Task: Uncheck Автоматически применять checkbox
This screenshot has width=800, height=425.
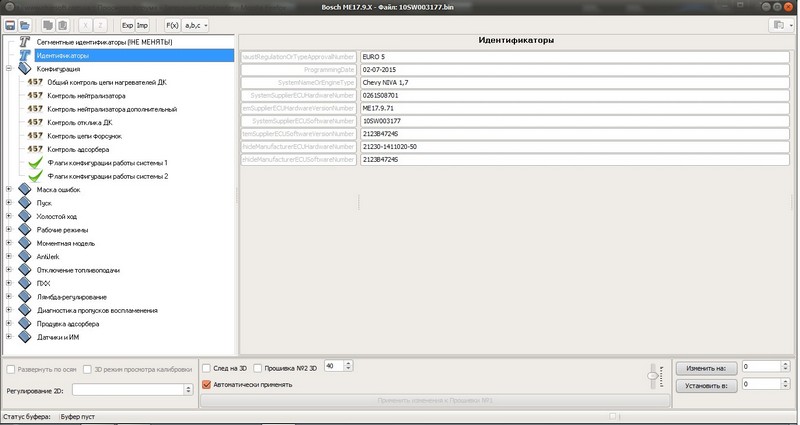Action: pyautogui.click(x=206, y=383)
